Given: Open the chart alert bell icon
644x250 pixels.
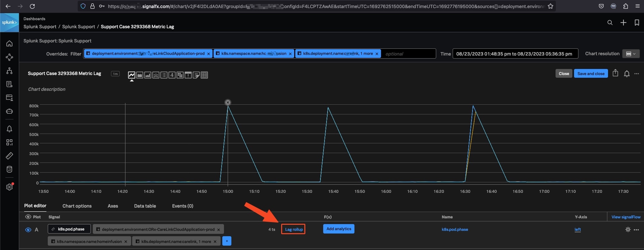Looking at the screenshot, I should [x=627, y=74].
